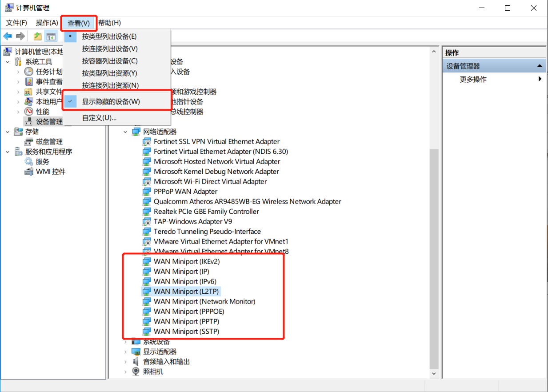
Task: Click the WAN Miniport (SSTP) icon
Action: pos(147,332)
